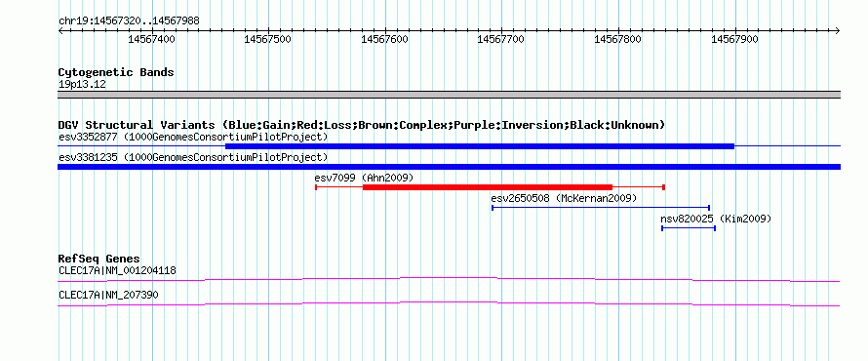This screenshot has width=868, height=361.
Task: Open the esv3352877 variant label
Action: coord(193,137)
